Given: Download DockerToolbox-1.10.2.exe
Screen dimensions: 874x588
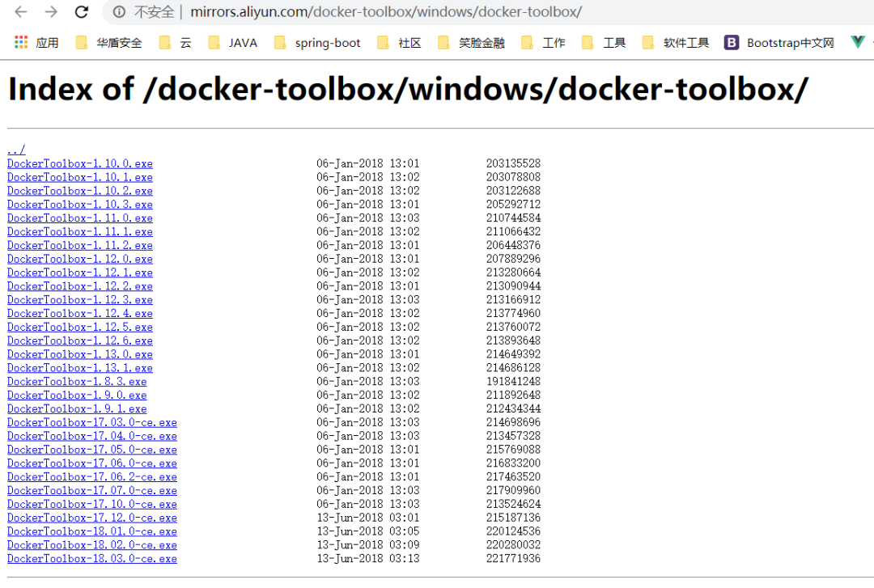Looking at the screenshot, I should [79, 191].
